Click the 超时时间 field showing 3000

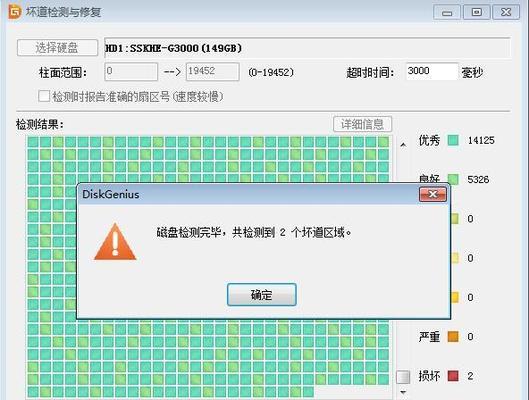[432, 71]
